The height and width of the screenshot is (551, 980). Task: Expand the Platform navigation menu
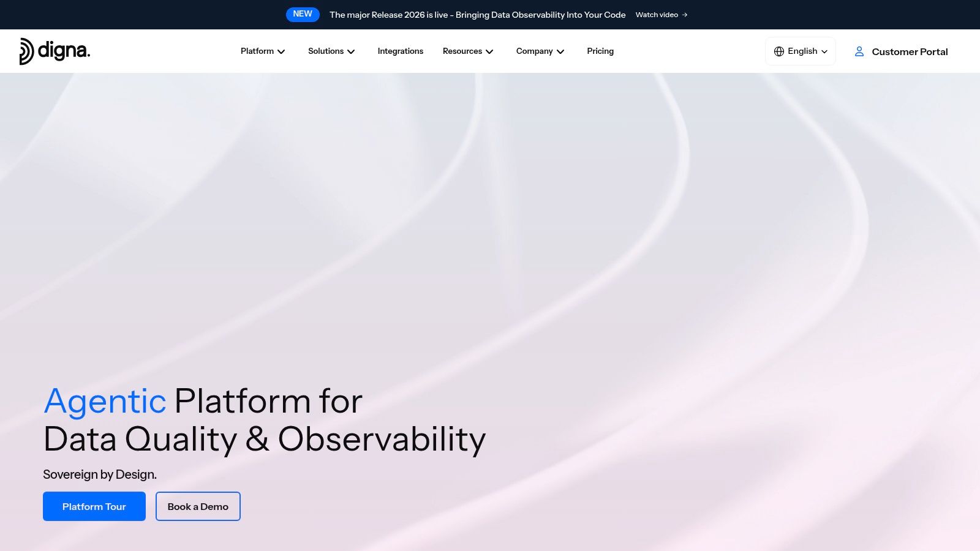pyautogui.click(x=263, y=51)
